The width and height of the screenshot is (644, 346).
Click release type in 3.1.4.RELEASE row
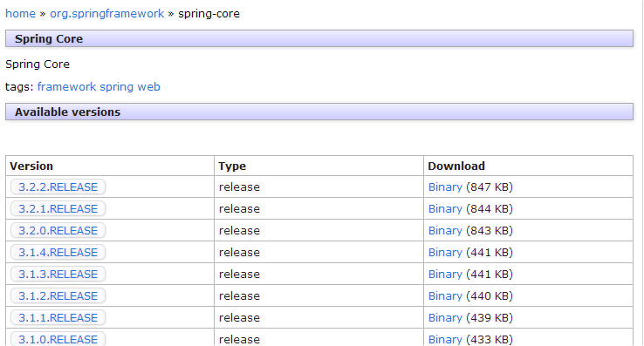(x=239, y=252)
